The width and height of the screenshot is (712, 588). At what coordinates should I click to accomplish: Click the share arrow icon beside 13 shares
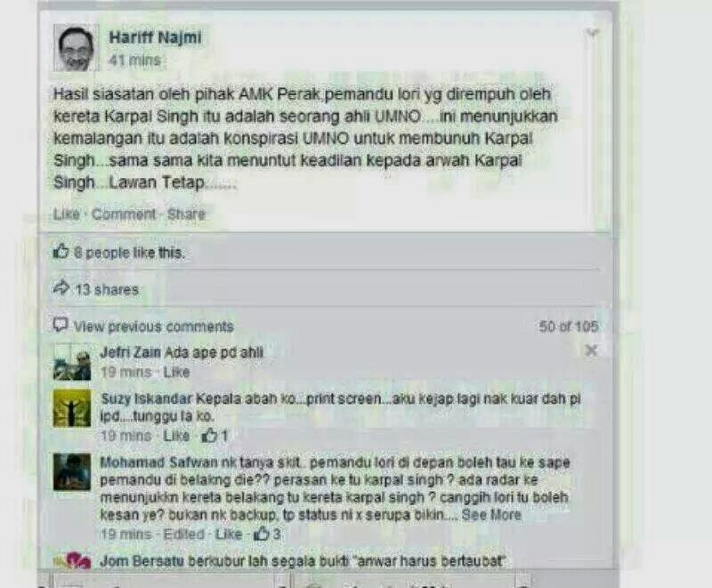tap(61, 287)
